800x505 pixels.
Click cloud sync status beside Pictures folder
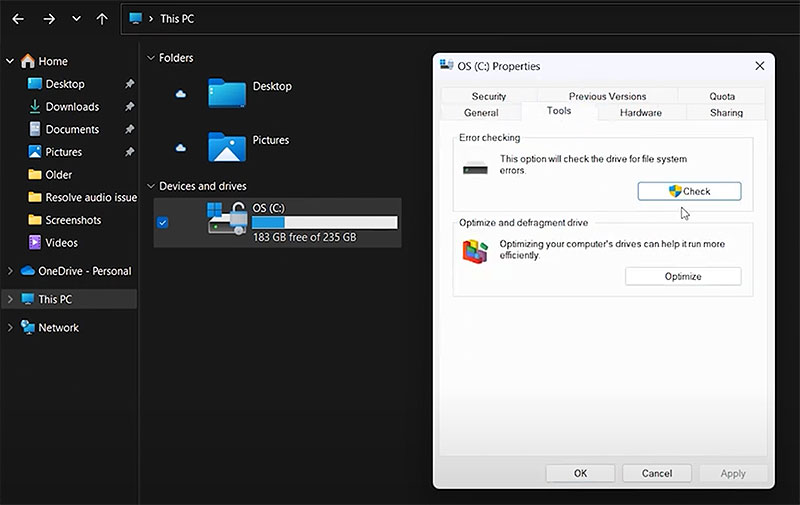(x=181, y=148)
